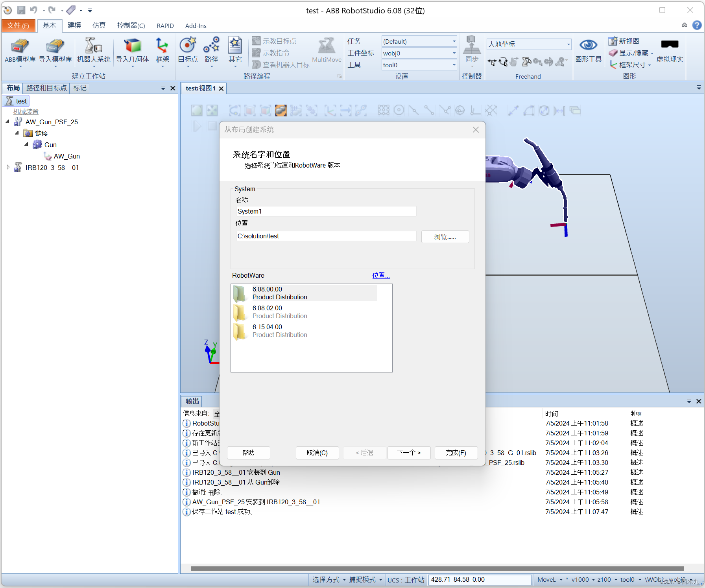Expand the IRB120_3_58__01 tree node
This screenshot has width=705, height=588.
pyautogui.click(x=8, y=168)
